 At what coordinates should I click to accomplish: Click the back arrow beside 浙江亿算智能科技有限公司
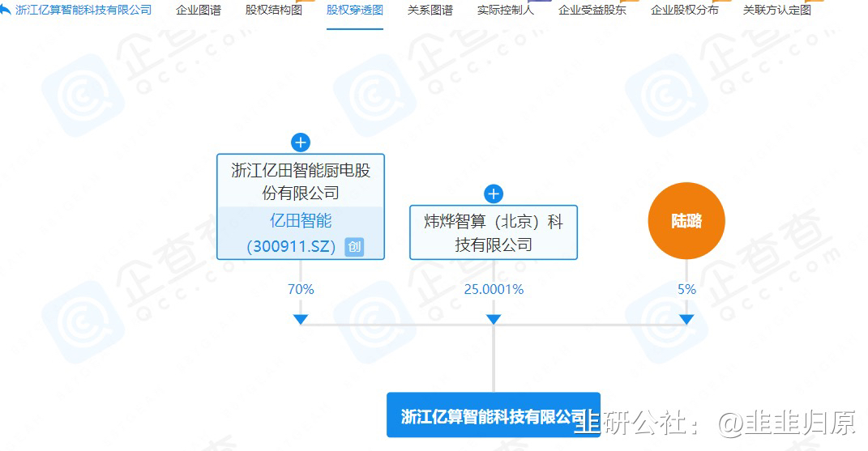click(x=5, y=10)
